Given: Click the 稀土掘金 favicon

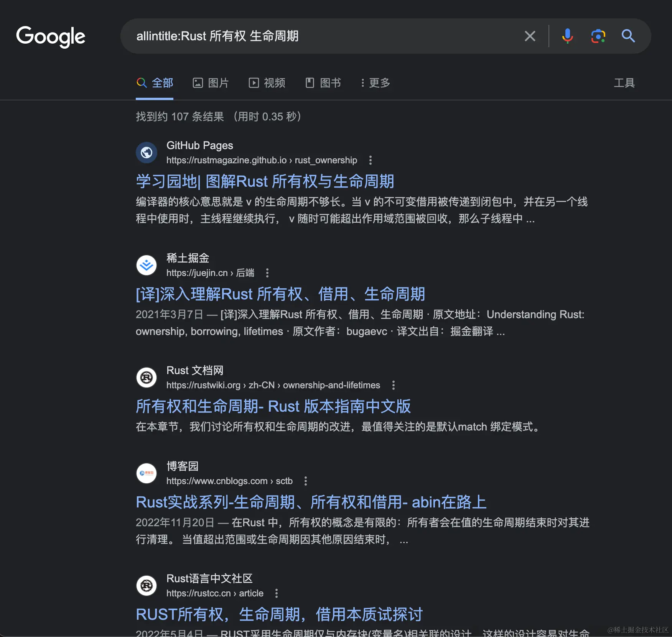Looking at the screenshot, I should (x=147, y=265).
